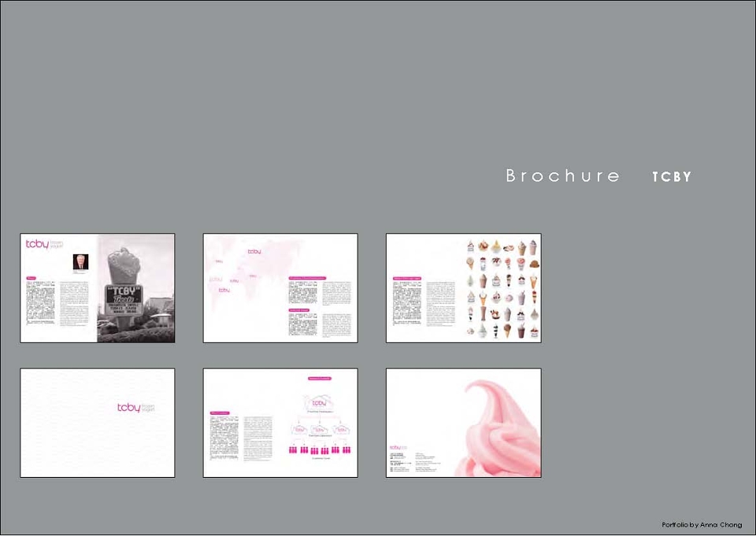This screenshot has height=536, width=756.
Task: Open the TCBY Treats sign photo spread
Action: coord(98,288)
